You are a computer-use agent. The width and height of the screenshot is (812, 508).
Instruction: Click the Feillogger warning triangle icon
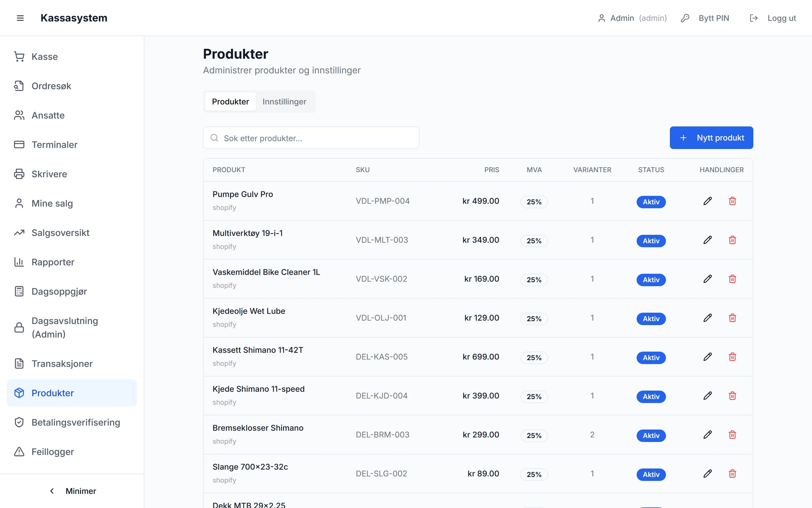coord(19,452)
